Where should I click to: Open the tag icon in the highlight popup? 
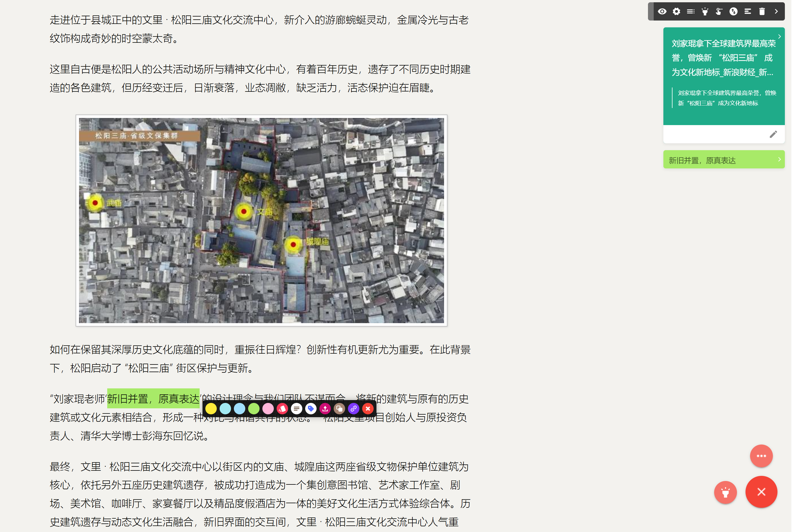point(311,409)
